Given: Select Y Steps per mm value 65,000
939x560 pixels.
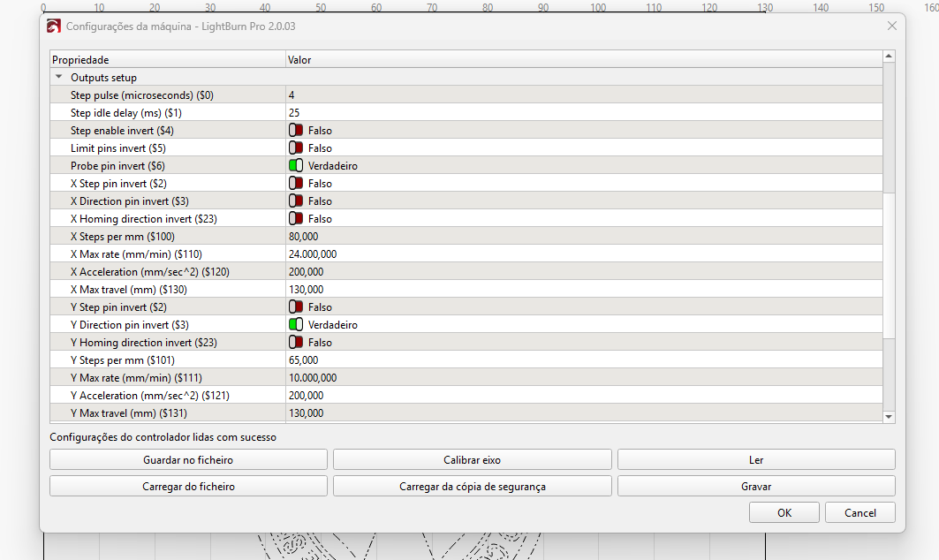Looking at the screenshot, I should (304, 360).
